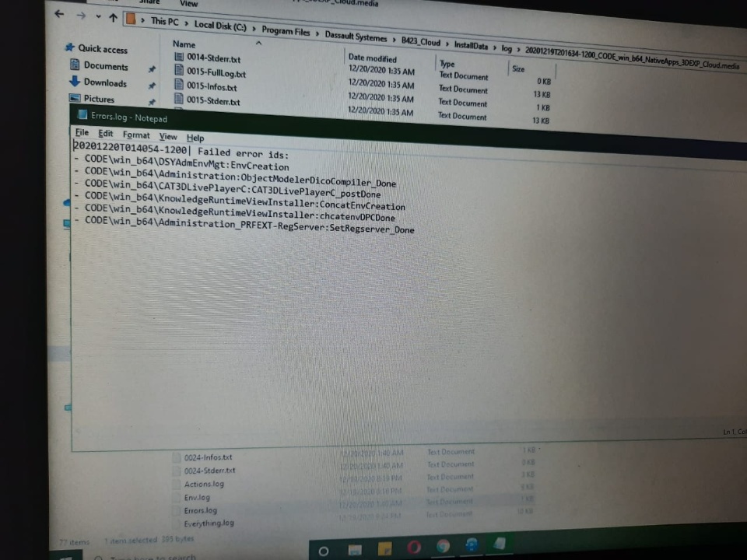Navigate to B423_Cloud breadcrumb
Screen dimensions: 747x560
[421, 41]
